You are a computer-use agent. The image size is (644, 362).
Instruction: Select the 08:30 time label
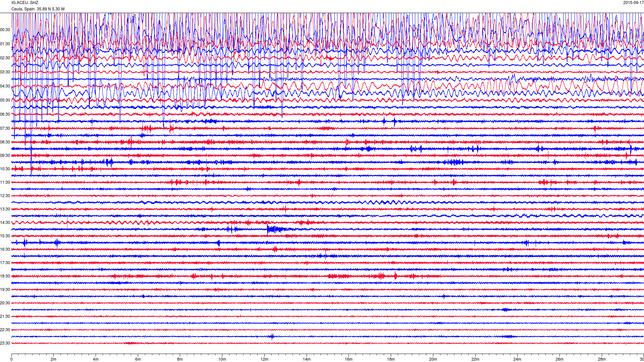coord(5,142)
